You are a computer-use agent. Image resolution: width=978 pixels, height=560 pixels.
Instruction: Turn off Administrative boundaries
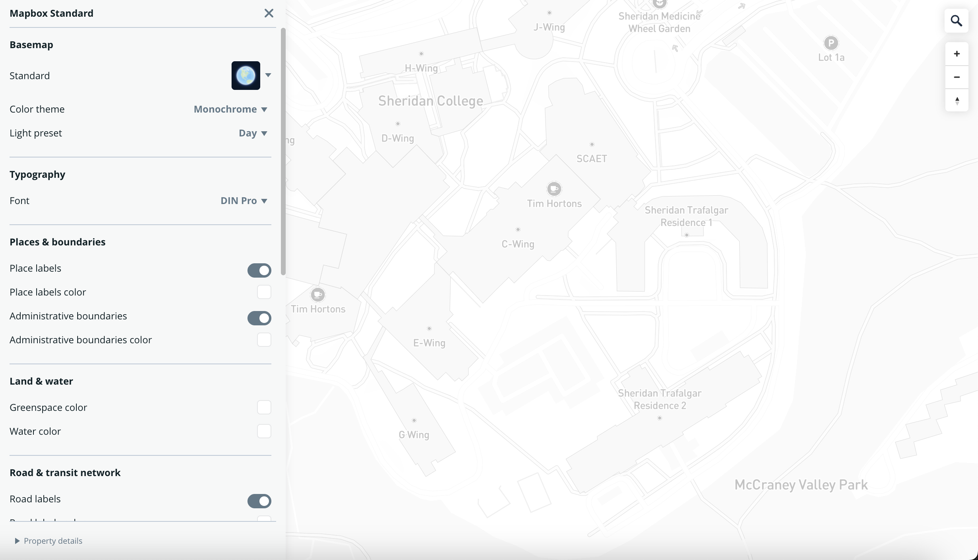pos(259,318)
